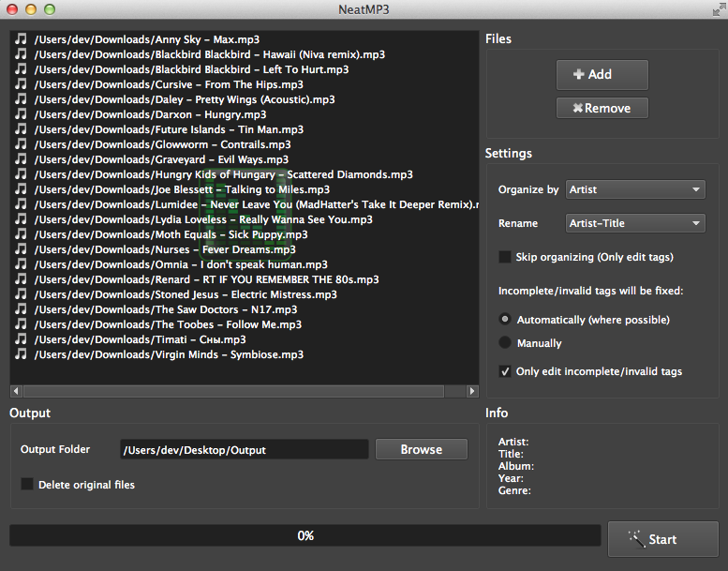Screen dimensions: 728x571
Task: Click the Remove button
Action: [x=602, y=108]
